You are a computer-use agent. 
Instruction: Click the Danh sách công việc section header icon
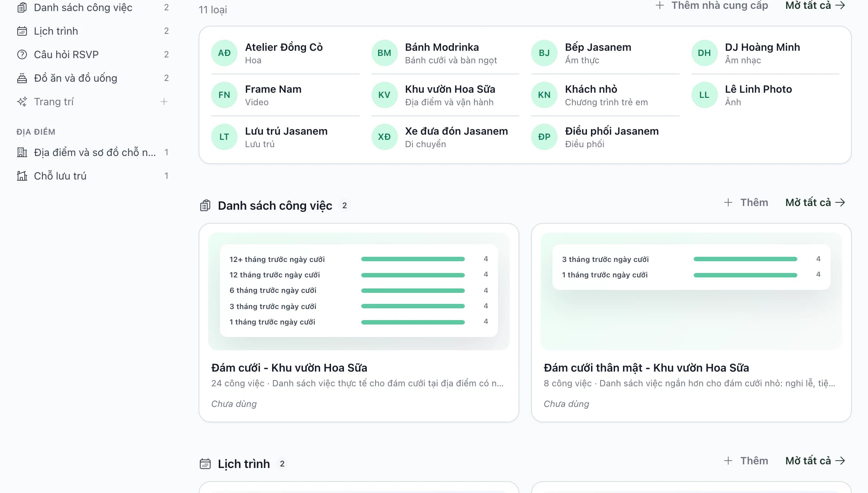tap(205, 205)
